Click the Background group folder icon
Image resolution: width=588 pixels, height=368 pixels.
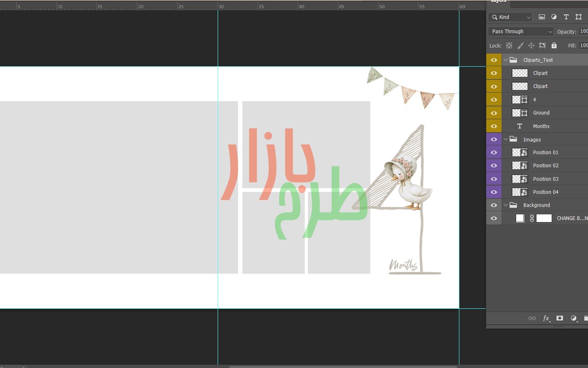tap(514, 205)
